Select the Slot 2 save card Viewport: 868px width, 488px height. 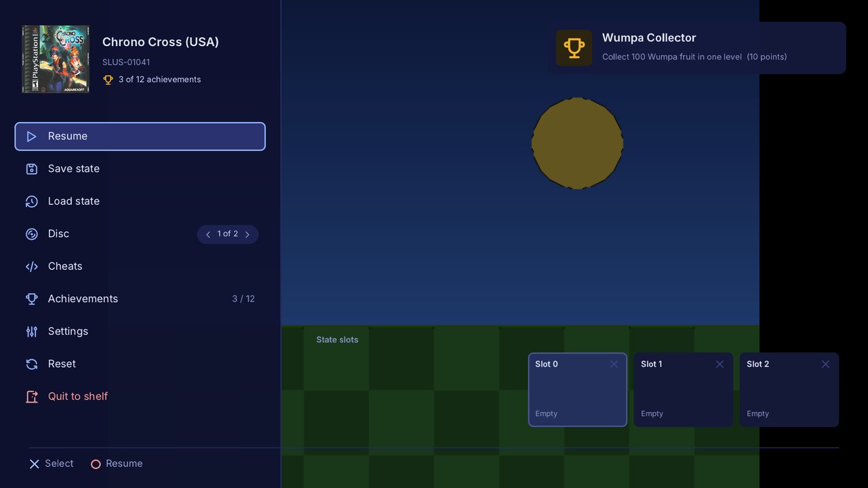(789, 390)
